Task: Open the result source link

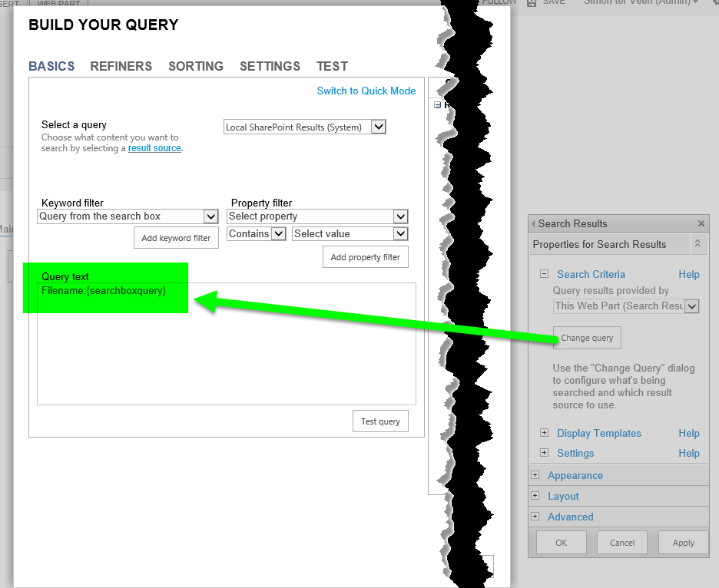Action: pos(154,148)
